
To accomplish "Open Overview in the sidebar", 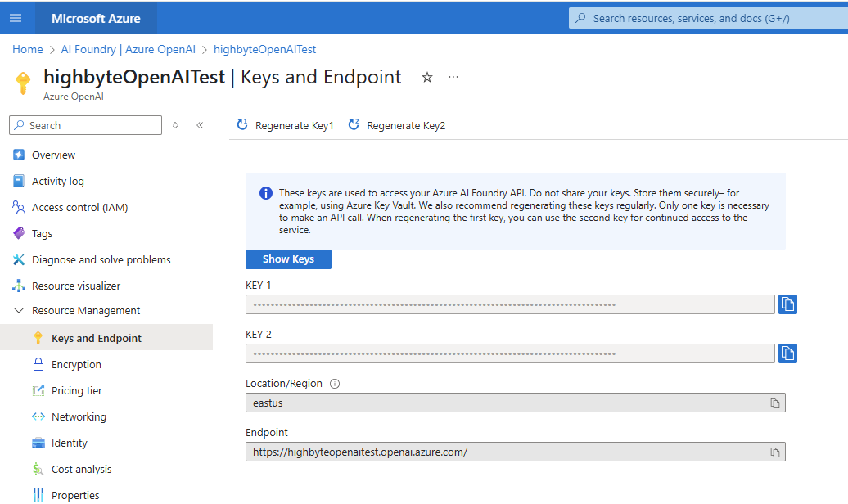I will pos(53,155).
